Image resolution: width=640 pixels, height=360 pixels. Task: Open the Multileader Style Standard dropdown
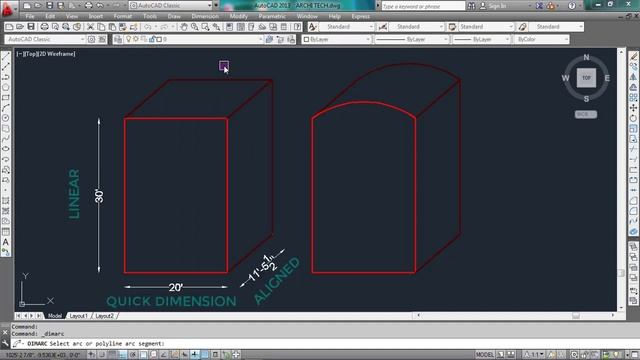coord(556,27)
